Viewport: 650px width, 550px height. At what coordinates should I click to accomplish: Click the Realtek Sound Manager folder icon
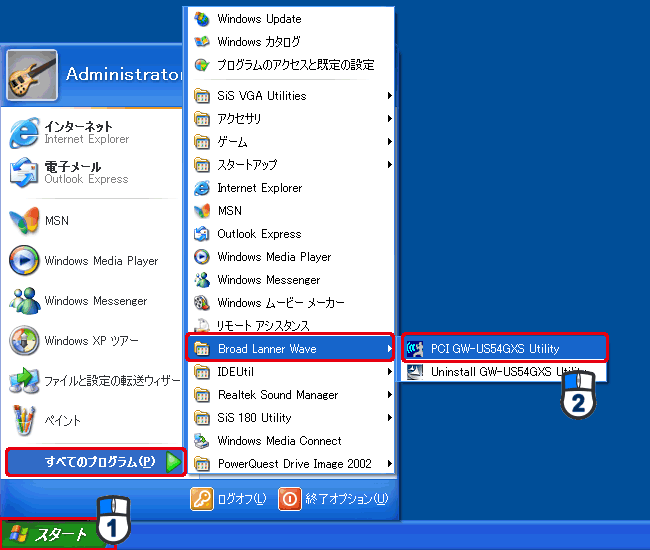click(202, 395)
